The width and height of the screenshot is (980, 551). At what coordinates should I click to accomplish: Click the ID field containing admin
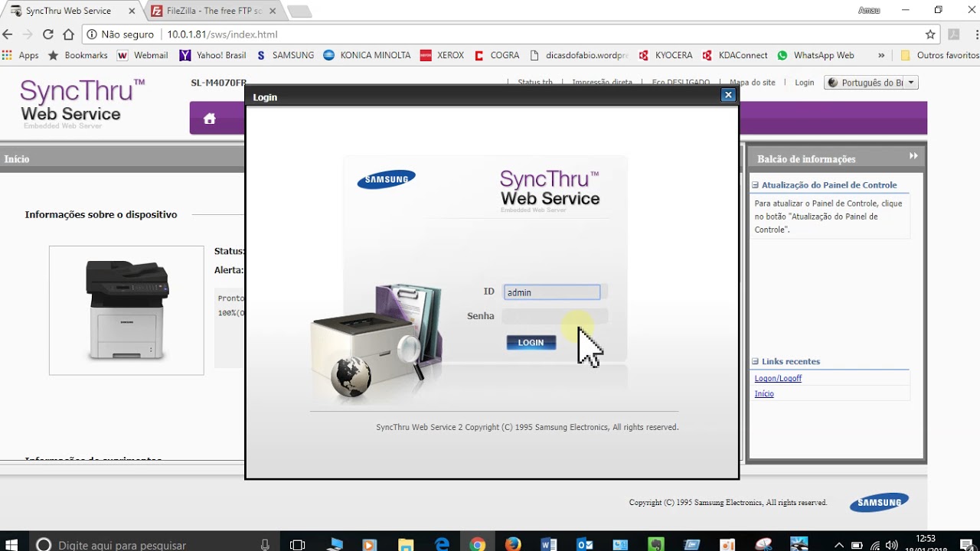[x=552, y=292]
